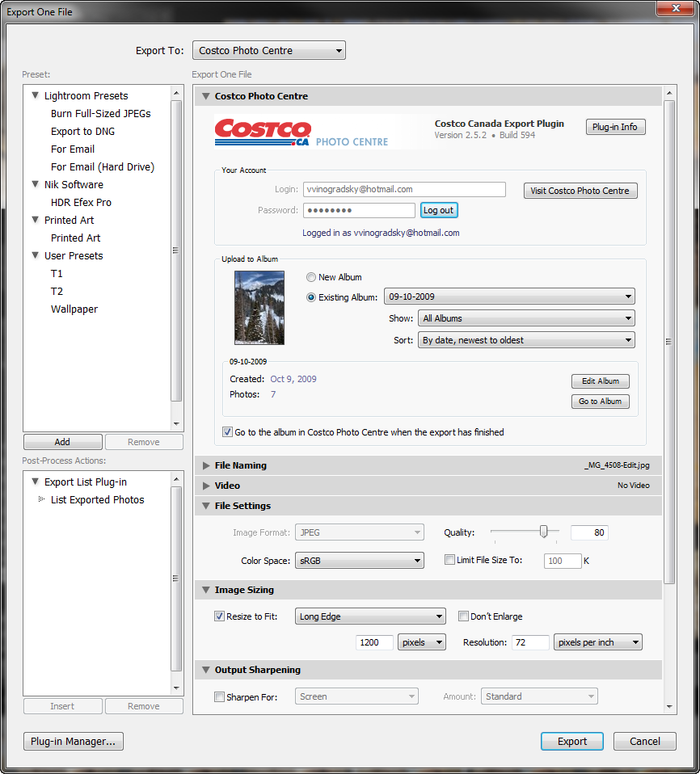Collapse the Nik Software preset group
This screenshot has height=774, width=700.
[x=35, y=184]
